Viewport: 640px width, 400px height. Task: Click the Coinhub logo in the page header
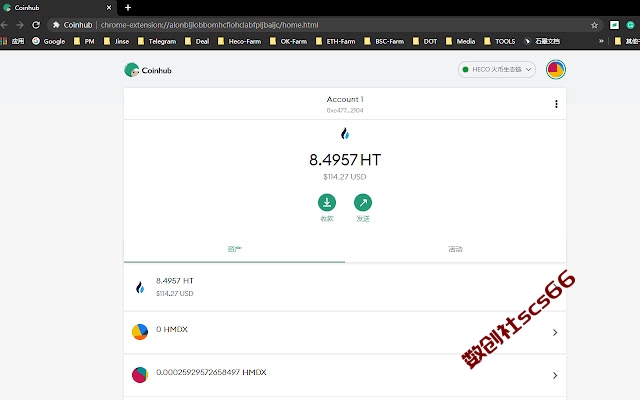click(x=148, y=70)
